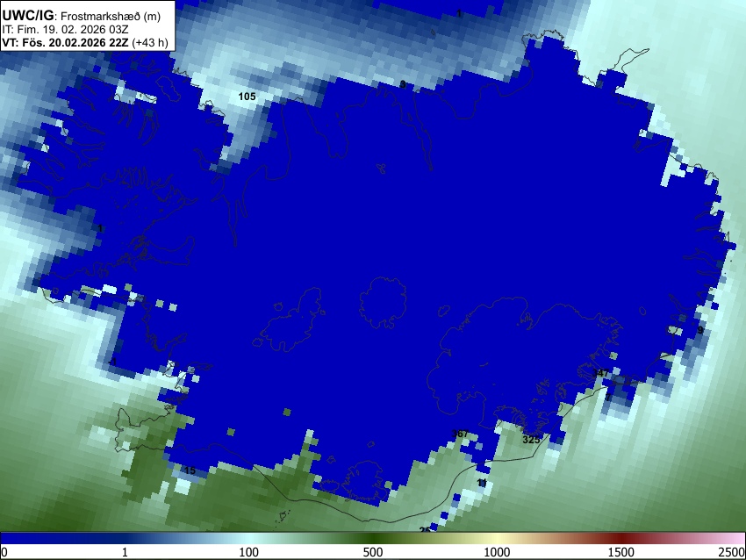The image size is (746, 560).
Task: Click the 'IT: Fim. 19. 02. 2026 03Z' line
Action: 65,30
